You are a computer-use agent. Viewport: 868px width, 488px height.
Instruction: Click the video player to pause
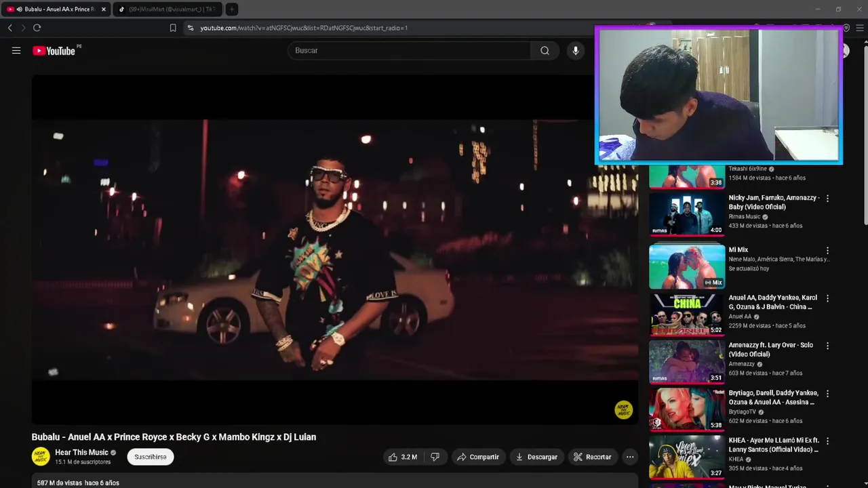pyautogui.click(x=335, y=249)
